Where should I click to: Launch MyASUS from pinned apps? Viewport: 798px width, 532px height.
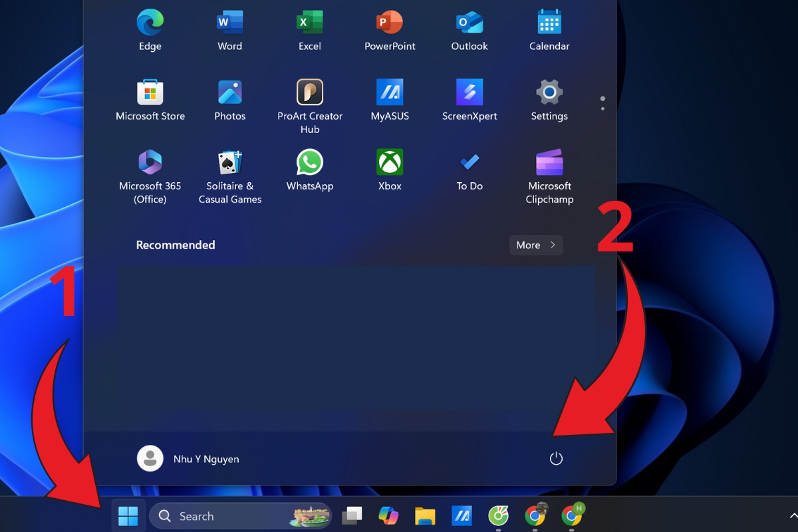[x=390, y=100]
